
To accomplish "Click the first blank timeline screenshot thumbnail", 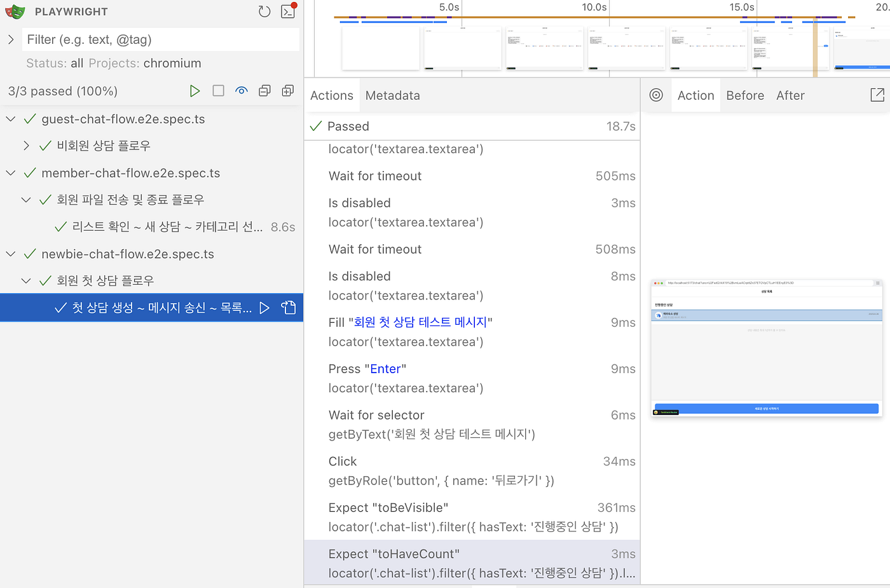I will click(x=381, y=48).
